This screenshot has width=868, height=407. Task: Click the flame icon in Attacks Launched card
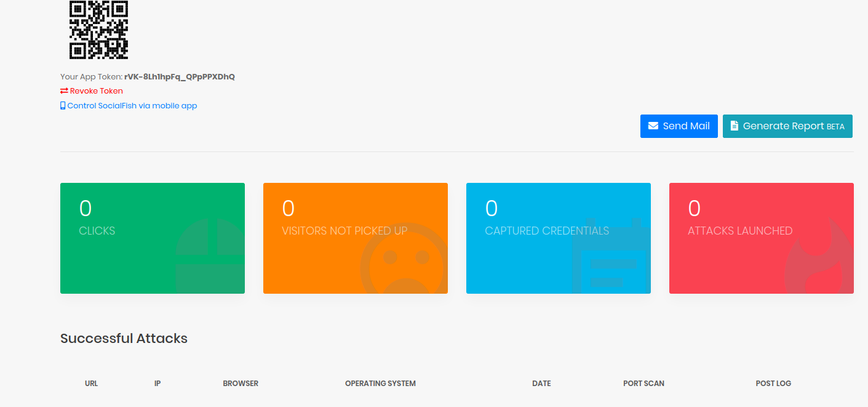tap(819, 256)
